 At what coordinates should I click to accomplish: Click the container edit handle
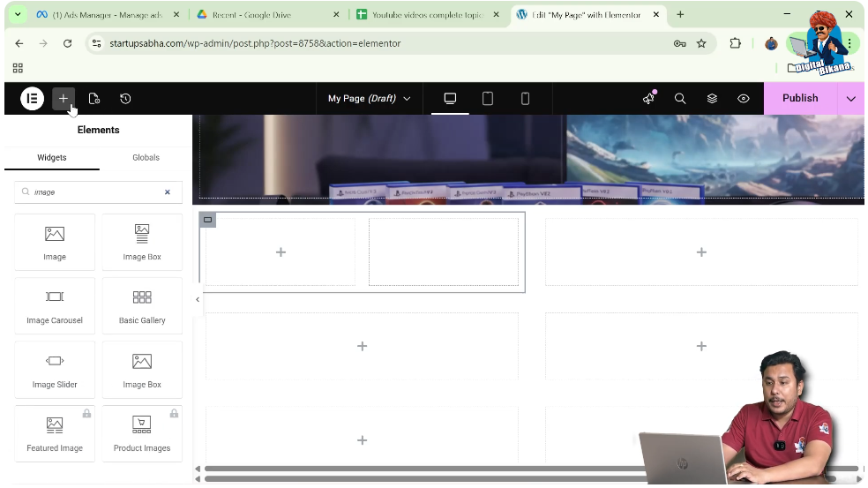[207, 220]
